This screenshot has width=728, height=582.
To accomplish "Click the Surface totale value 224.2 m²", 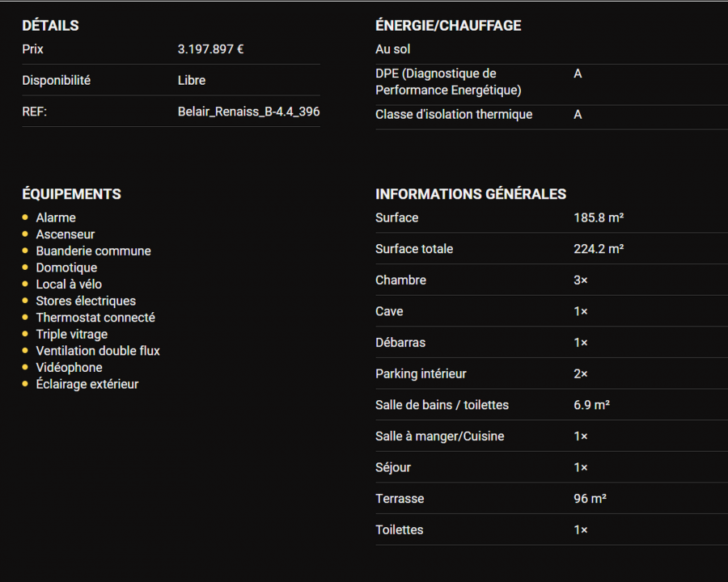I will pyautogui.click(x=598, y=249).
